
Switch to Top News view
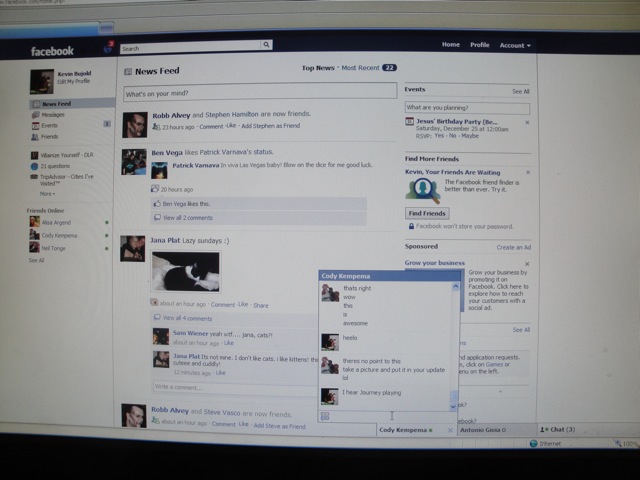(x=318, y=68)
